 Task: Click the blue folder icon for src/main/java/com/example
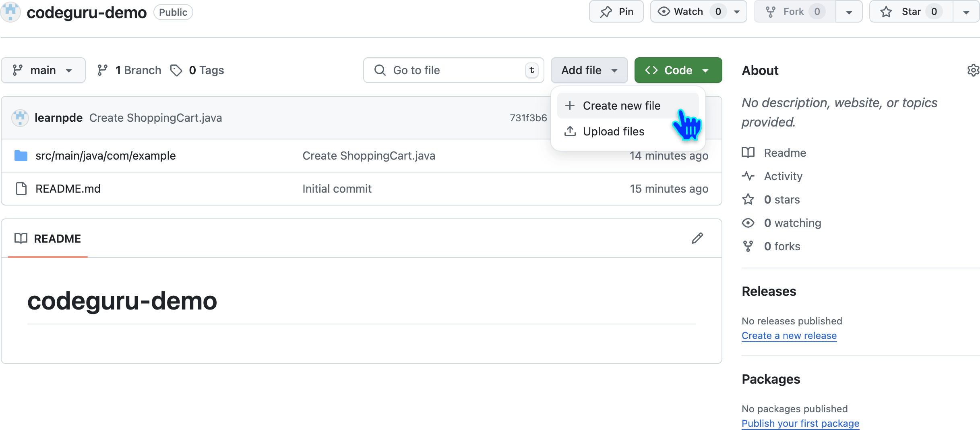pos(21,156)
